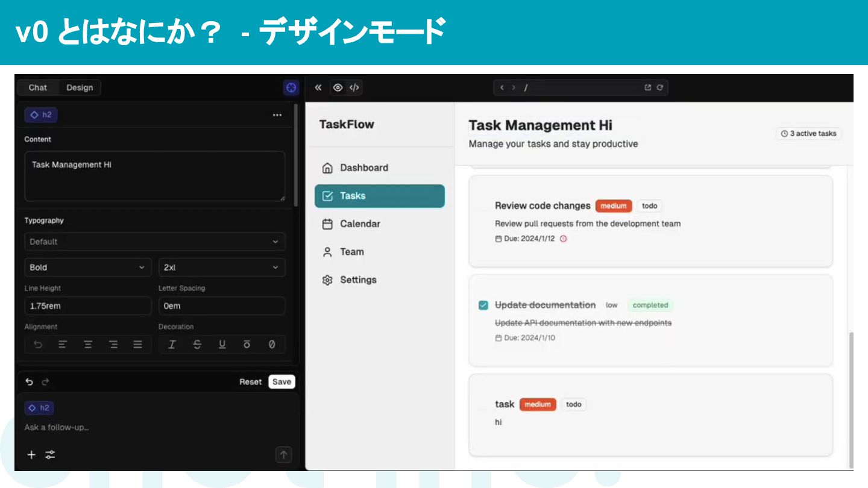Toggle underline decoration

(x=222, y=345)
